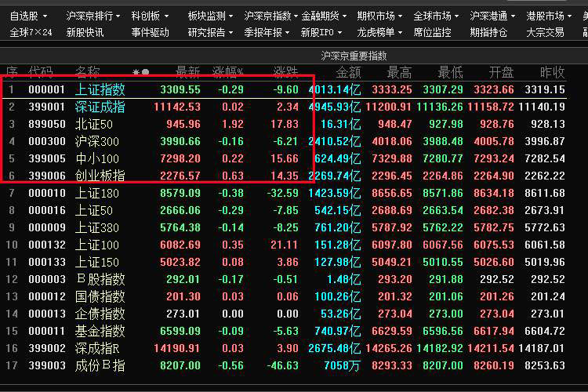This screenshot has width=588, height=392.
Task: Open the 自选股 dropdown menu
Action: tap(28, 16)
